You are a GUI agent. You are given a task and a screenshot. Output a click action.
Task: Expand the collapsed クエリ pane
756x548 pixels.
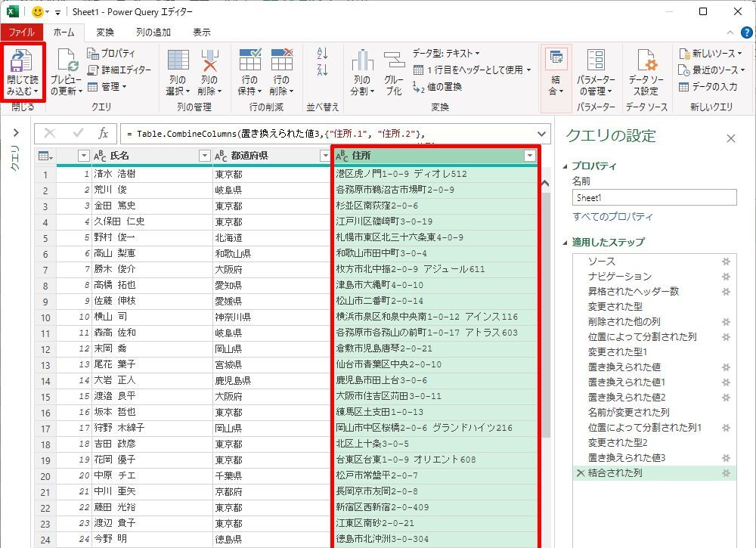pos(14,134)
